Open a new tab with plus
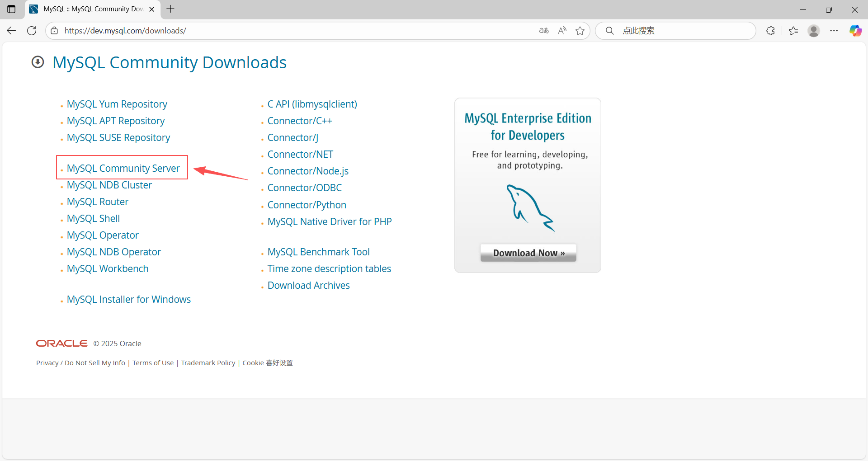 click(x=170, y=9)
